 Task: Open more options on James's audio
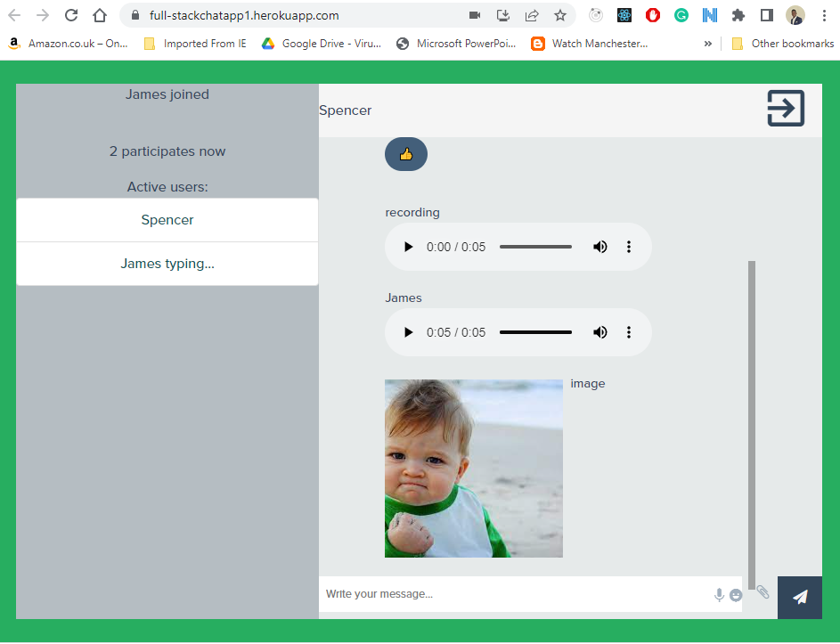click(x=629, y=333)
